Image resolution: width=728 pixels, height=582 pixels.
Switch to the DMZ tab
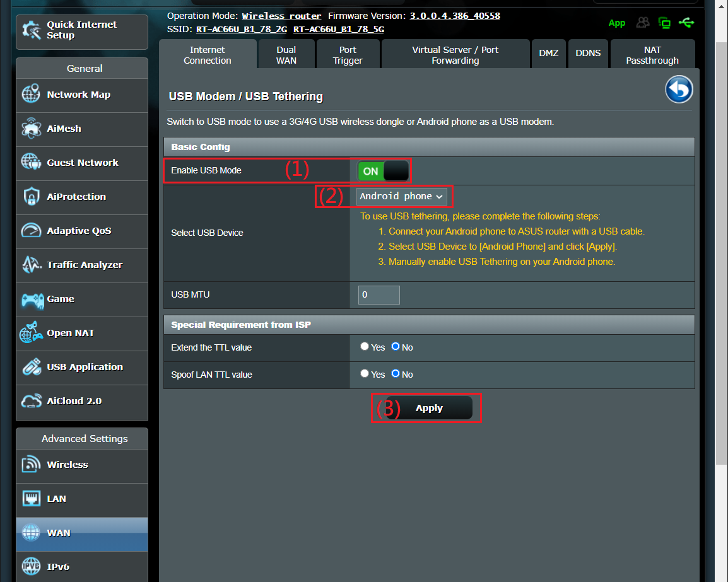pos(549,54)
